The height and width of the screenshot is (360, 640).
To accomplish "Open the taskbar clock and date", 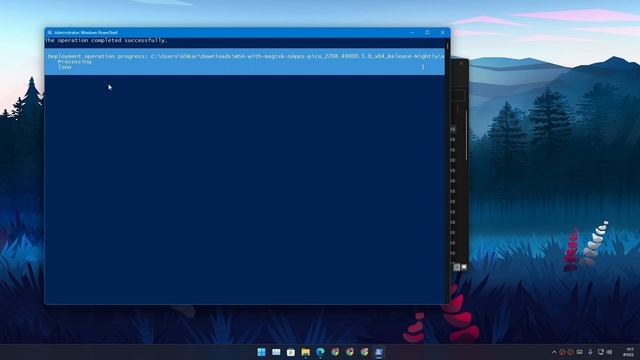I will coord(629,352).
